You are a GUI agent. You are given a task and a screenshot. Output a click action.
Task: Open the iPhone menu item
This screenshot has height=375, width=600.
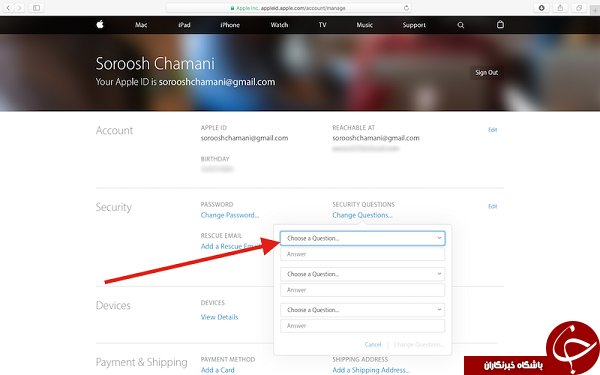tap(230, 25)
